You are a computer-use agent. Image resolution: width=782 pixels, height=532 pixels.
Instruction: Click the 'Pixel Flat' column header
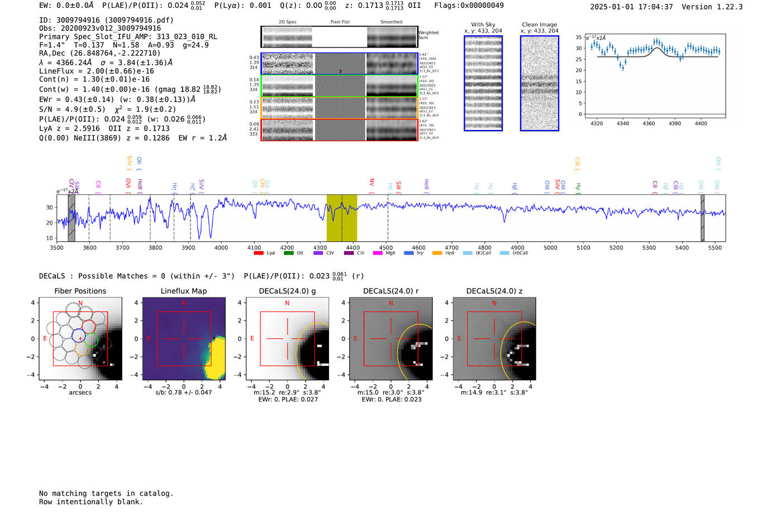pos(340,22)
